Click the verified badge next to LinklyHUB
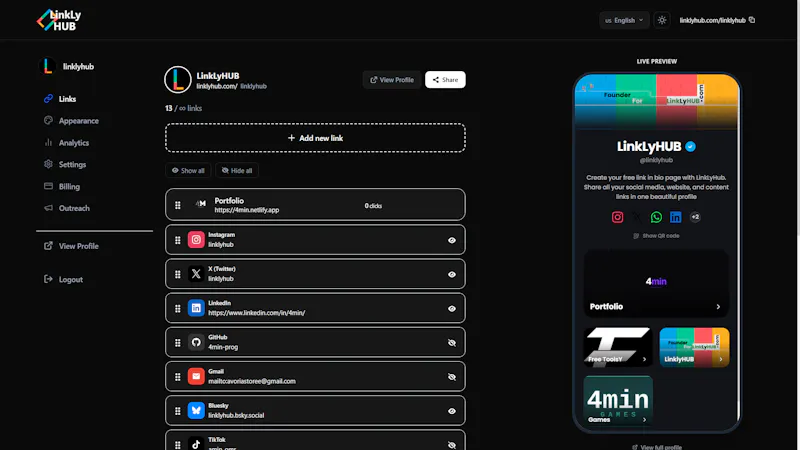 click(x=690, y=146)
